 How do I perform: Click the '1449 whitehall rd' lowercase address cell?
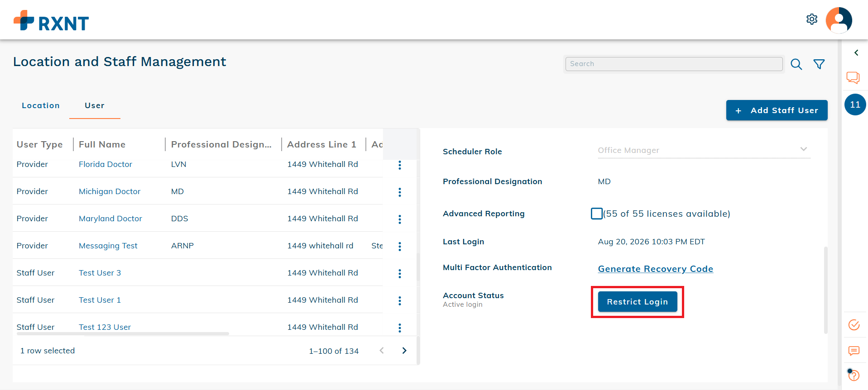pos(320,246)
